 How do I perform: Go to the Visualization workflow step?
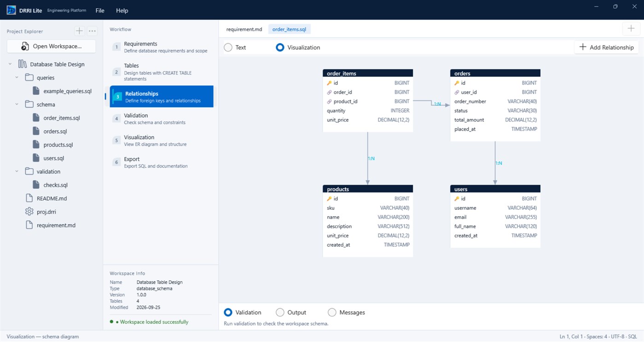click(162, 140)
